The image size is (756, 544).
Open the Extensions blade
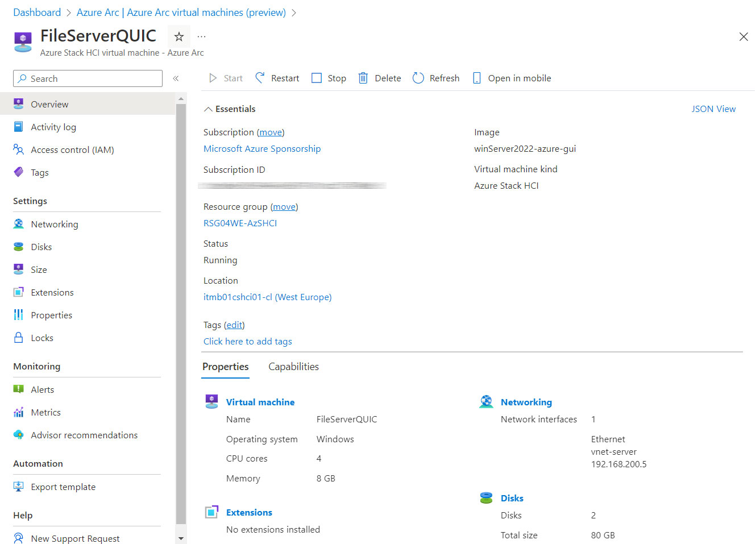(x=51, y=292)
